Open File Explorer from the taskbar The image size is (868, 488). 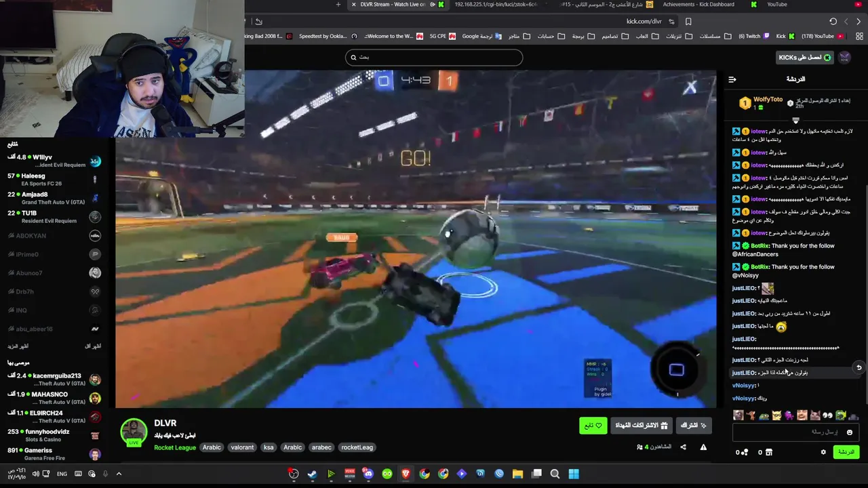[x=517, y=474]
